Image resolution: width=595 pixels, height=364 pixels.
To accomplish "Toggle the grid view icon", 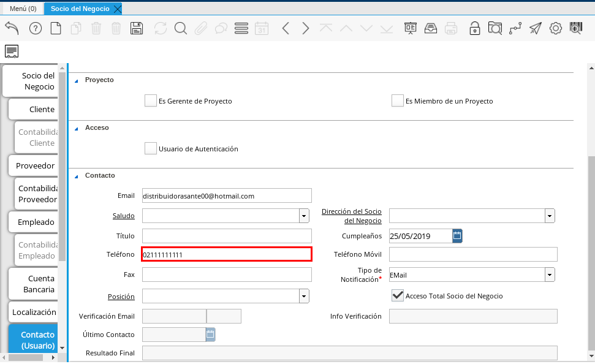I will tap(241, 28).
